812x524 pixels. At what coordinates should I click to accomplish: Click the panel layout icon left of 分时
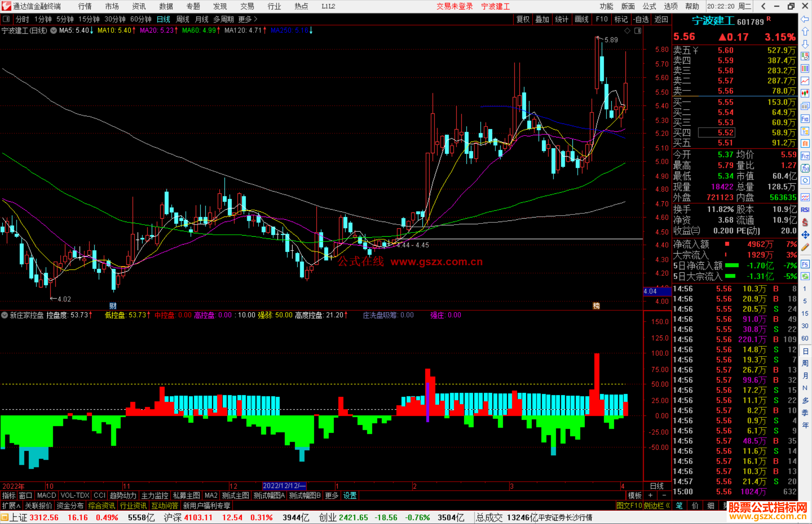[x=6, y=19]
